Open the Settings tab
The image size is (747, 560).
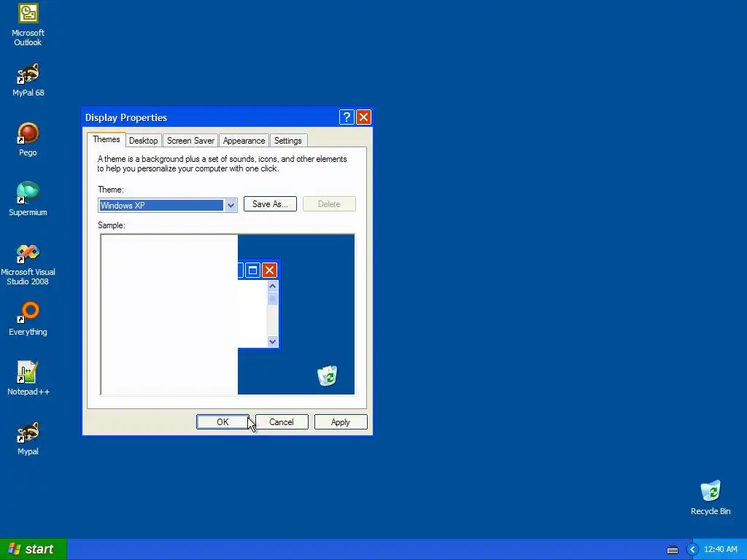tap(287, 141)
